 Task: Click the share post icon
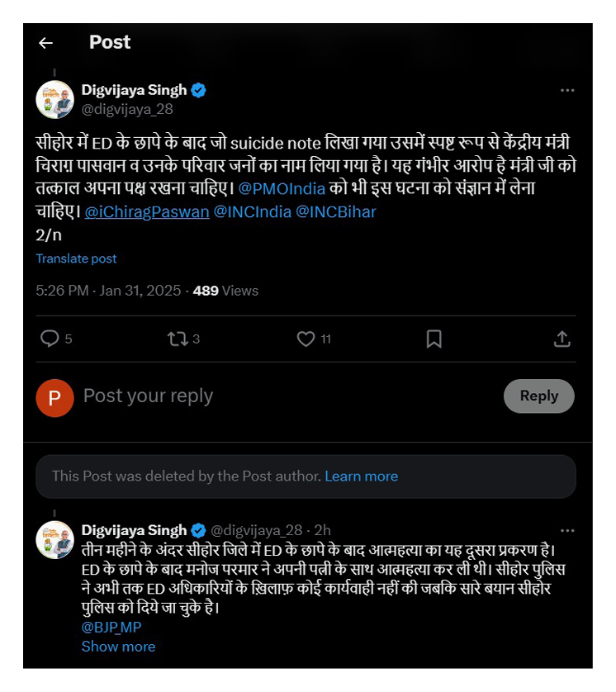tap(562, 339)
